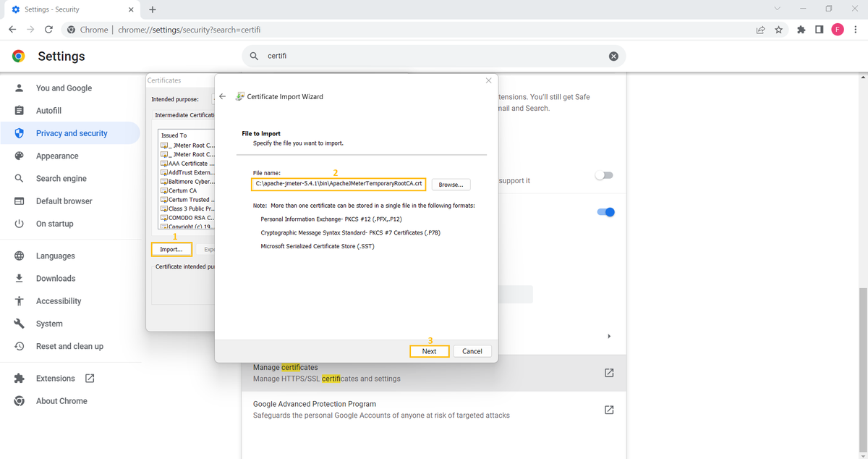Screen dimensions: 868x459
Task: Bookmark this page with star icon
Action: tap(779, 30)
